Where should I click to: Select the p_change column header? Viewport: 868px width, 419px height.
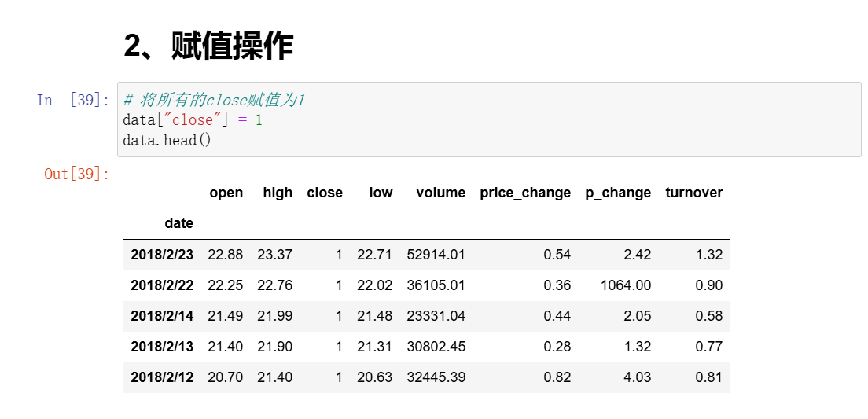pos(618,193)
